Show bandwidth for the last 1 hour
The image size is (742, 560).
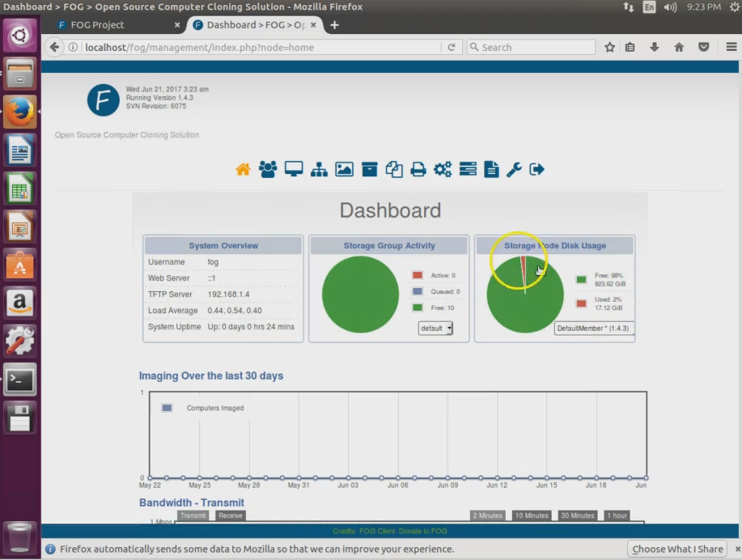tap(617, 515)
